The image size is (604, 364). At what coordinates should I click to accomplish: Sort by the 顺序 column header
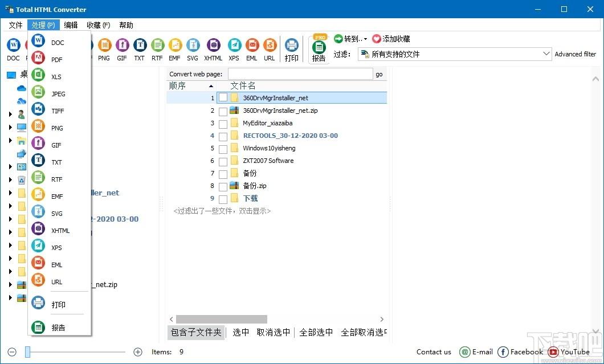(x=191, y=85)
